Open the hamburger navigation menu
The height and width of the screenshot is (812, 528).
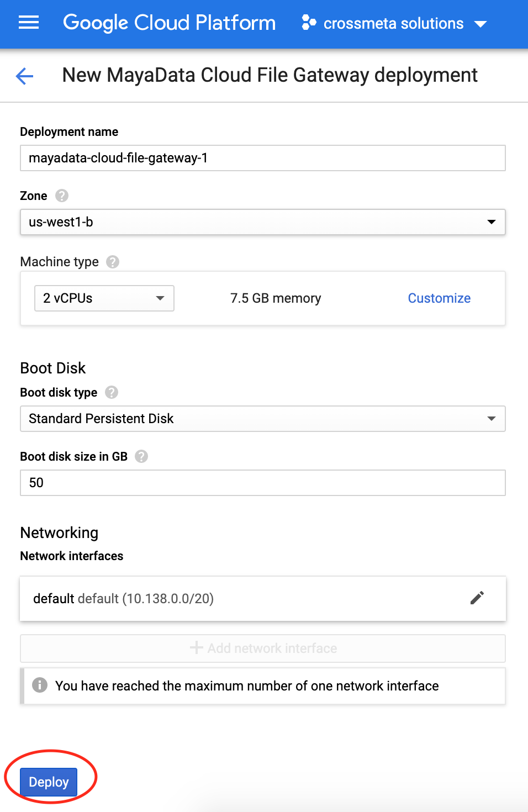(x=29, y=23)
